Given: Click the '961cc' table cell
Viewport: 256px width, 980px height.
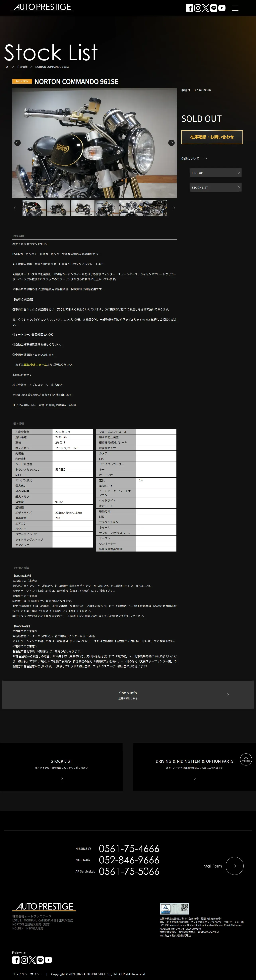Looking at the screenshot, I should [x=73, y=502].
